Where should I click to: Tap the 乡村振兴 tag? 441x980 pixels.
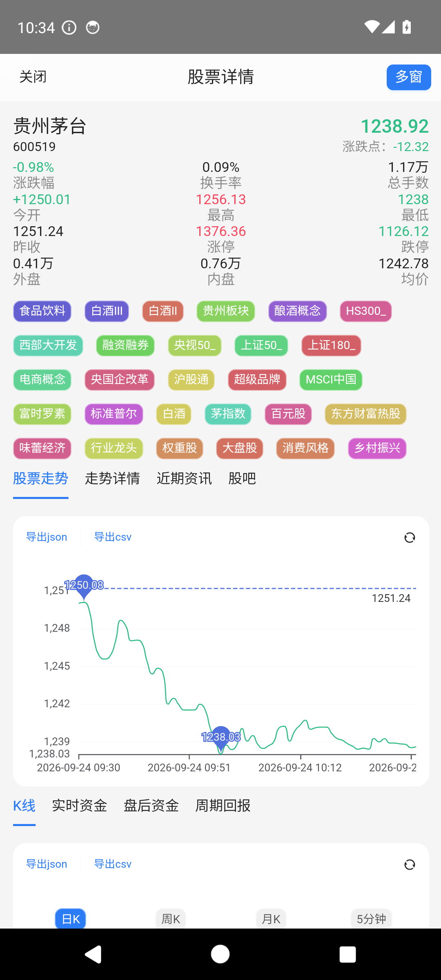(x=377, y=448)
